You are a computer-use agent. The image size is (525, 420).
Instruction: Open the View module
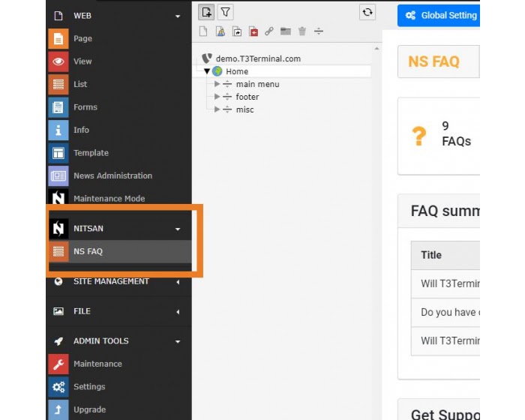pos(82,61)
